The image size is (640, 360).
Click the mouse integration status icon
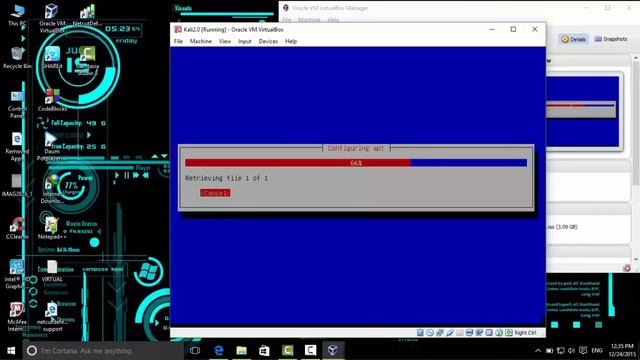coord(499,333)
